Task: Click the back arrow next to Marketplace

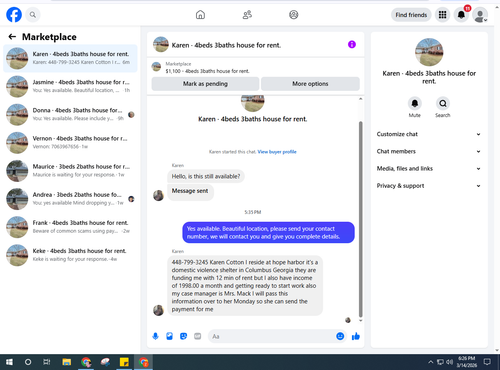Action: click(x=12, y=37)
